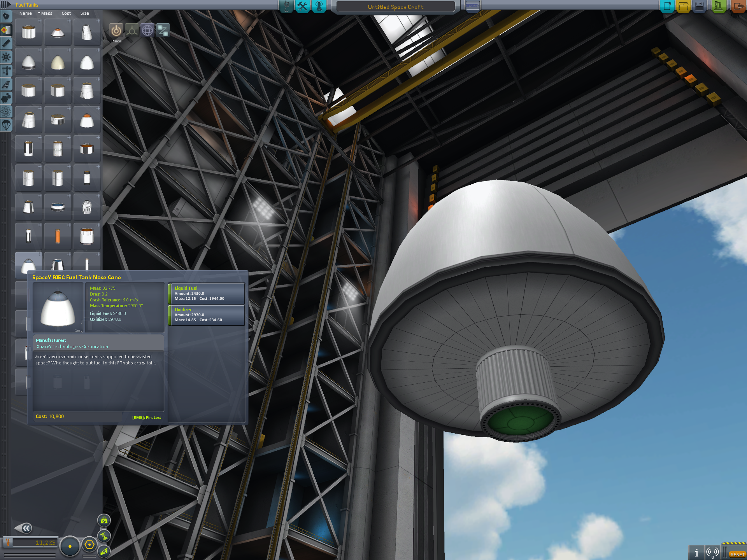Pick the lattice-framed tank part
The height and width of the screenshot is (560, 747).
[87, 207]
